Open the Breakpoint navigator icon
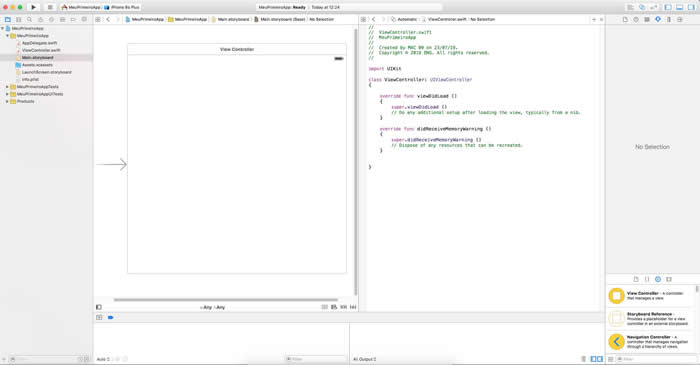 [x=73, y=20]
